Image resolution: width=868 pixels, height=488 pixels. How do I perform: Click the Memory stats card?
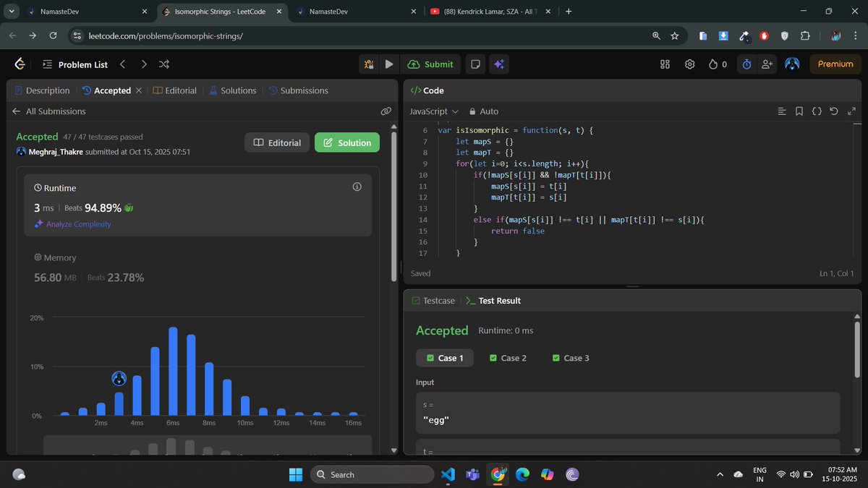coord(197,267)
